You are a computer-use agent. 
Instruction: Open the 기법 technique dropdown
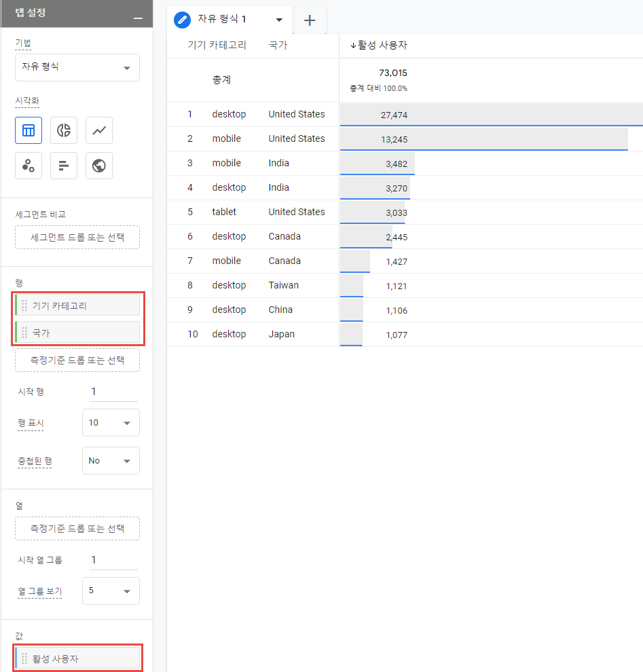pyautogui.click(x=77, y=67)
